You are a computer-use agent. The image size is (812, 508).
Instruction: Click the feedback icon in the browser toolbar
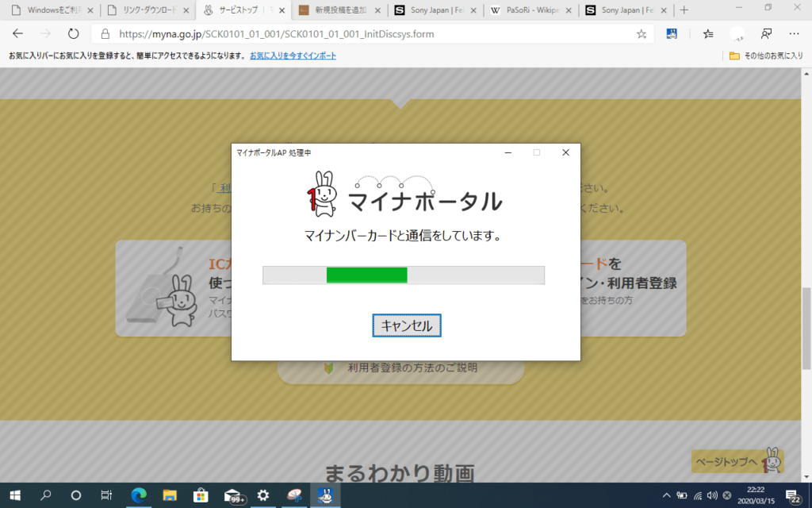(766, 34)
